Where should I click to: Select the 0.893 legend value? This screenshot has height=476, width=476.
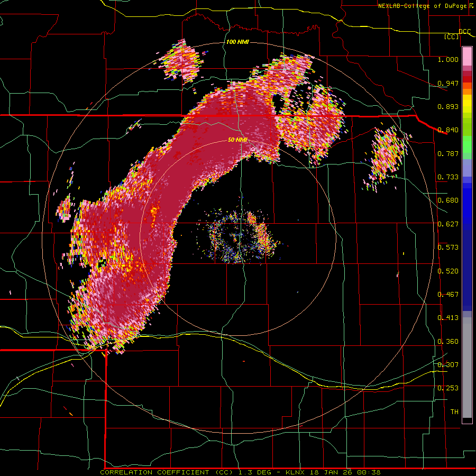(x=448, y=106)
